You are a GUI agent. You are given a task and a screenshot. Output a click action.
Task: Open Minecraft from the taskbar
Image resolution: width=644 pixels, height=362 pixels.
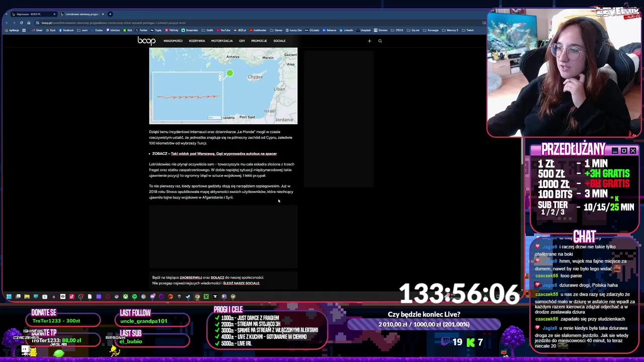pos(206,297)
